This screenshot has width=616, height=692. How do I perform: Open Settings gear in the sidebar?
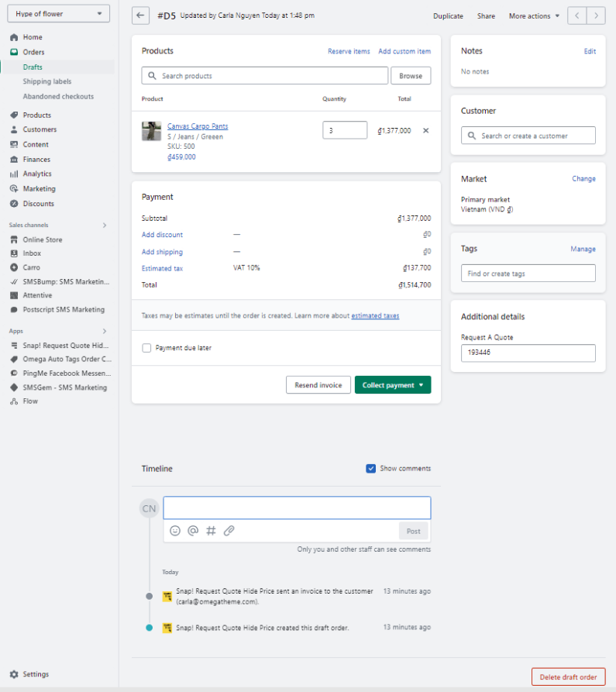tap(15, 674)
